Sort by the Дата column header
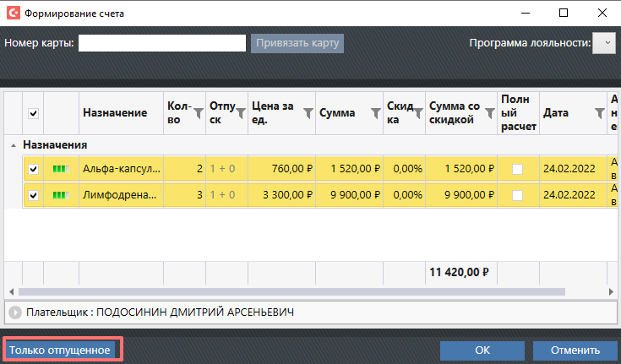 556,113
